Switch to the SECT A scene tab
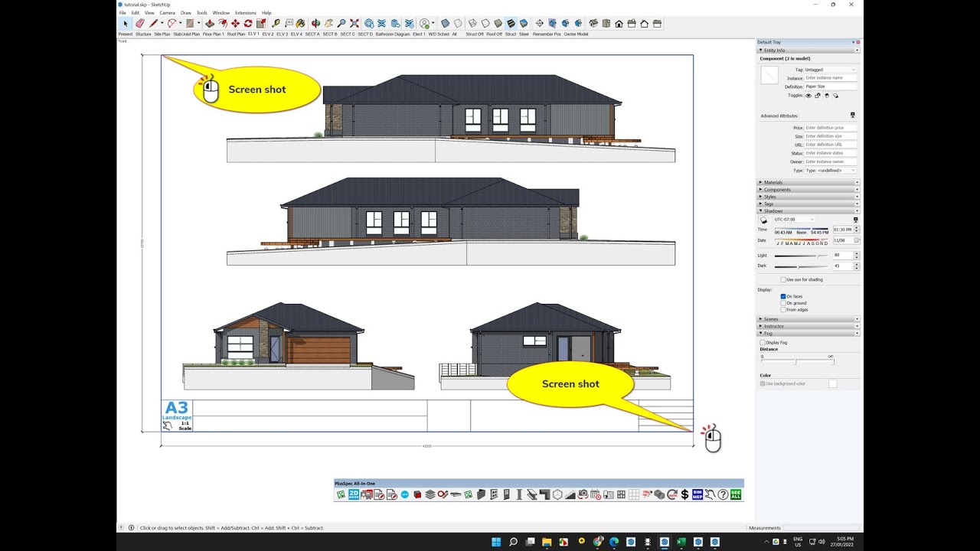 (312, 34)
